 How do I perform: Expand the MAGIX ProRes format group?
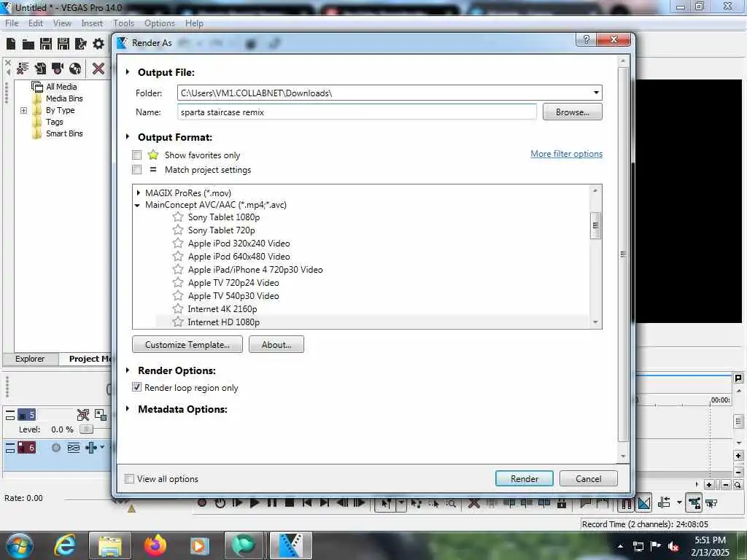click(x=138, y=192)
